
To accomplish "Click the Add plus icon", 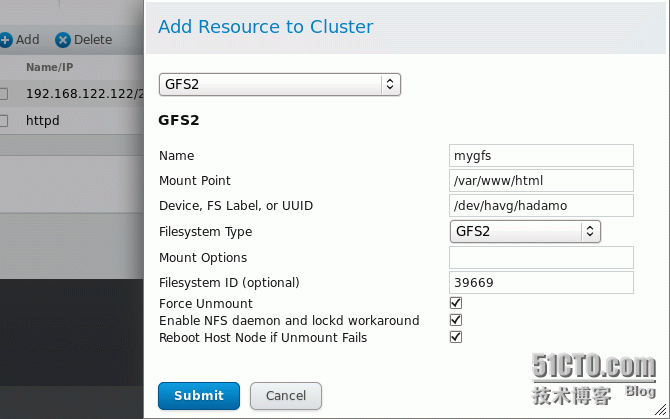I will [6, 40].
